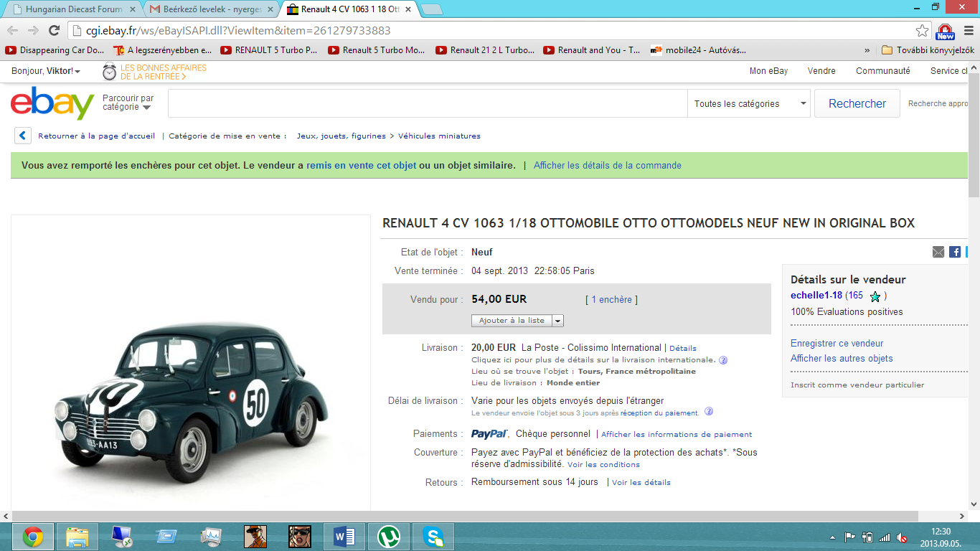The width and height of the screenshot is (980, 551).
Task: Open the Toutes les catégories dropdown
Action: (x=749, y=103)
